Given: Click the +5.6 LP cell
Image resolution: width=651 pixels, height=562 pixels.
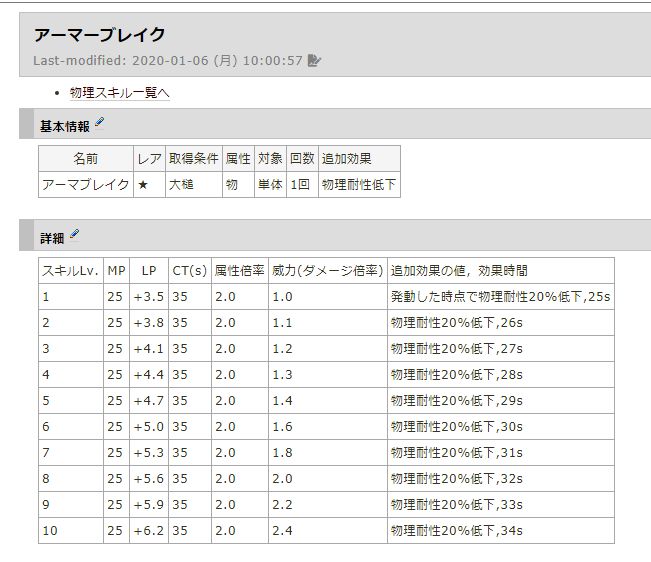Looking at the screenshot, I should (x=149, y=479).
